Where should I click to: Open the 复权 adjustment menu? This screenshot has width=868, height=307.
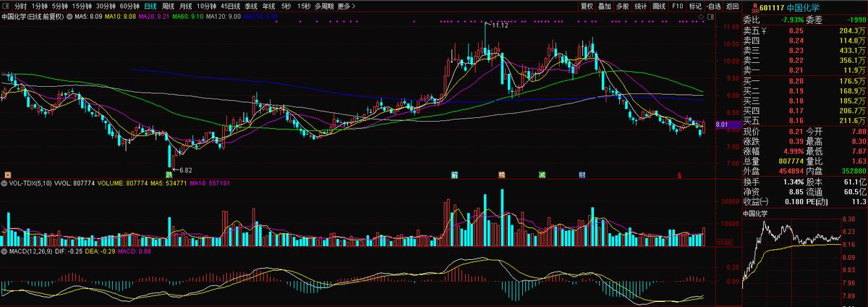click(587, 6)
